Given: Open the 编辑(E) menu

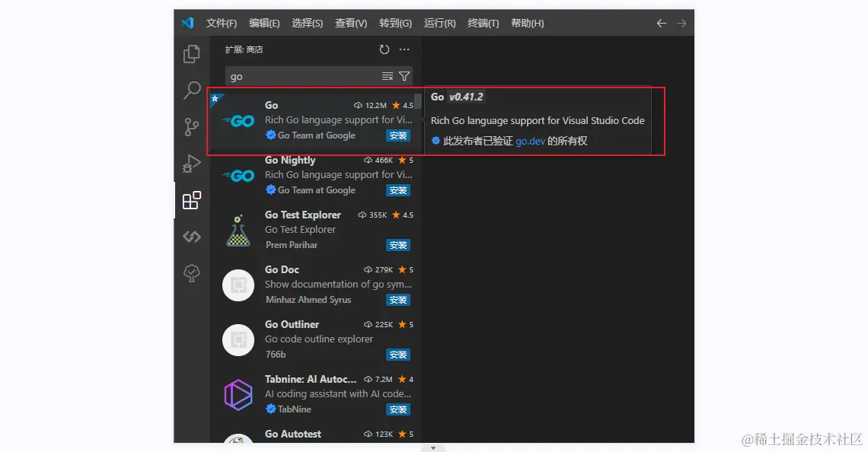Looking at the screenshot, I should 264,24.
